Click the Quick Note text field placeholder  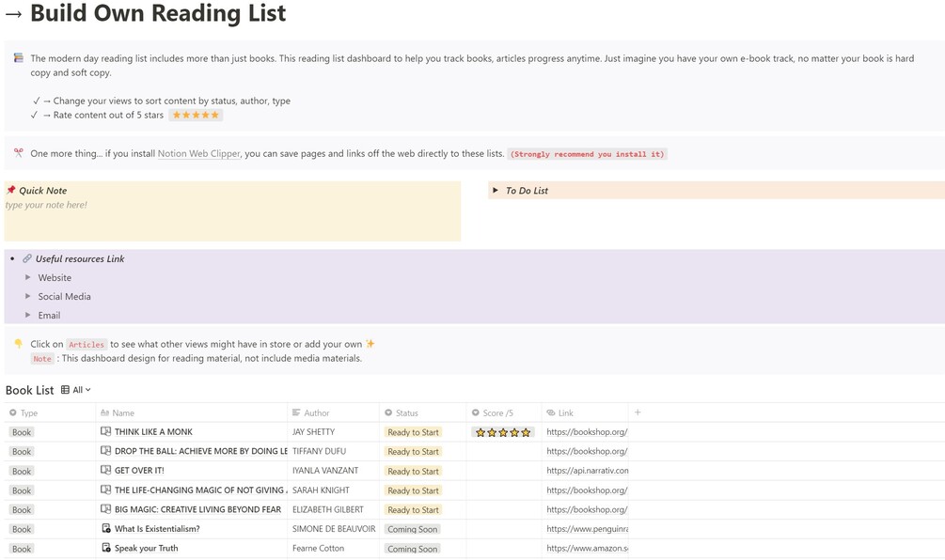(x=47, y=205)
